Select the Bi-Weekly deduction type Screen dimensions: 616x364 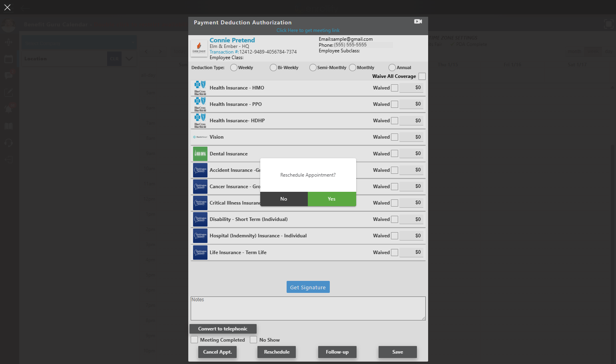pyautogui.click(x=273, y=68)
